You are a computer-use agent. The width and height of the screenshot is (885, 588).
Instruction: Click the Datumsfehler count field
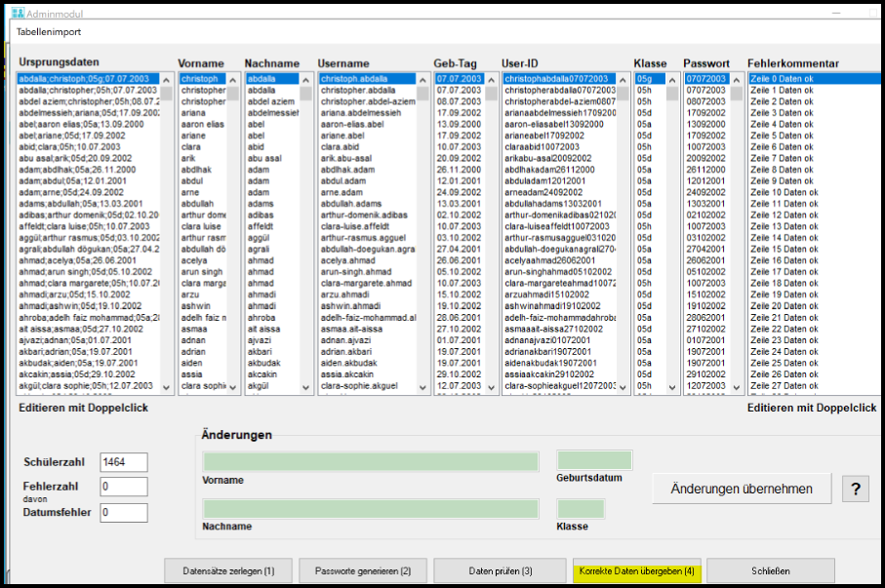click(x=123, y=512)
